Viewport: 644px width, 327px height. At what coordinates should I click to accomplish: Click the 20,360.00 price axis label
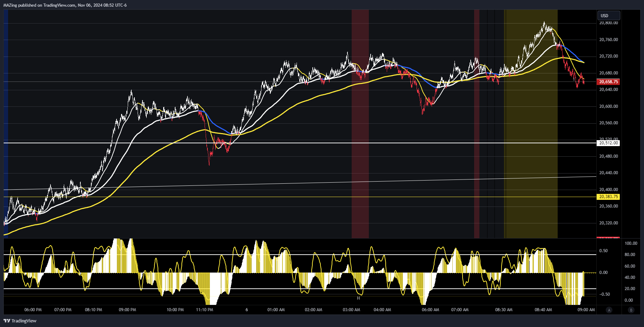pyautogui.click(x=609, y=206)
